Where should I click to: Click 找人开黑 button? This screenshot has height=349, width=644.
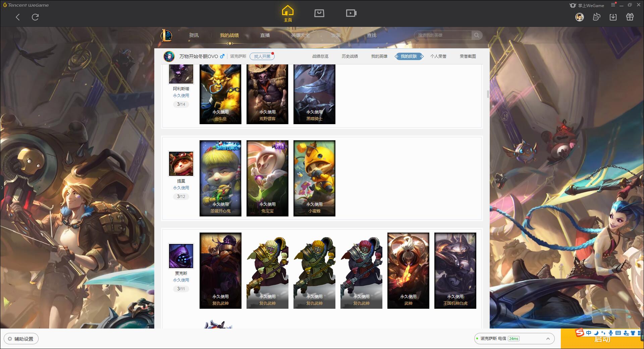262,56
